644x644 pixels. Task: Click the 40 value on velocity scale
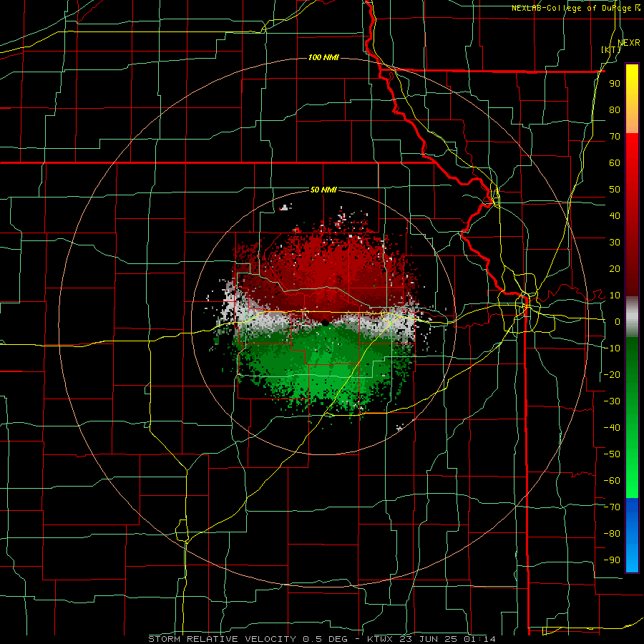[x=615, y=215]
